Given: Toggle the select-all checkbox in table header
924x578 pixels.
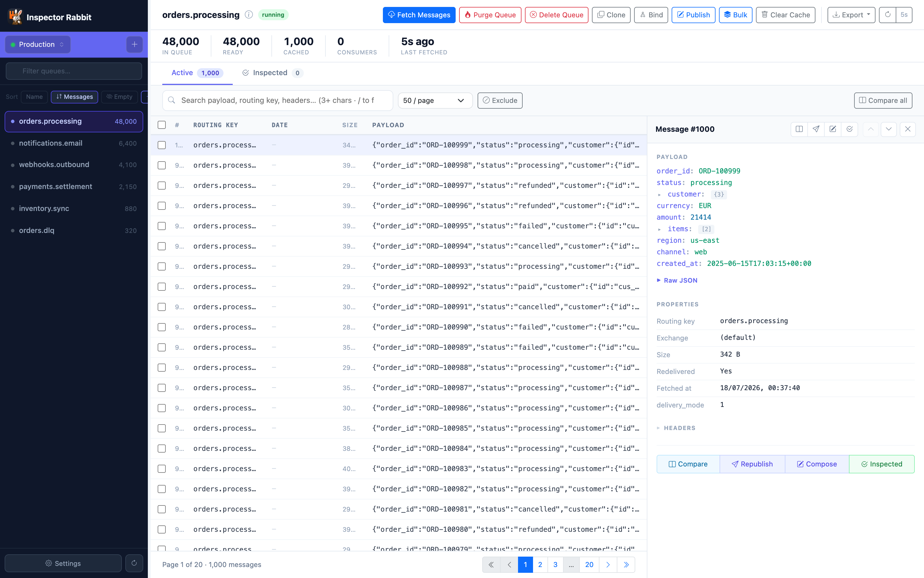Looking at the screenshot, I should click(x=162, y=125).
